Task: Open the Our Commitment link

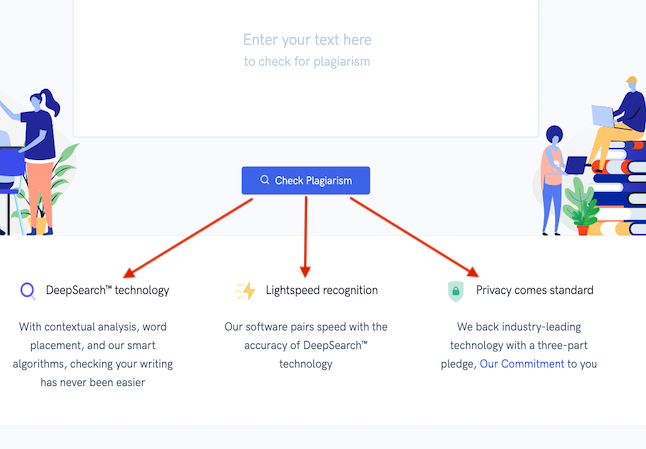Action: click(x=522, y=364)
